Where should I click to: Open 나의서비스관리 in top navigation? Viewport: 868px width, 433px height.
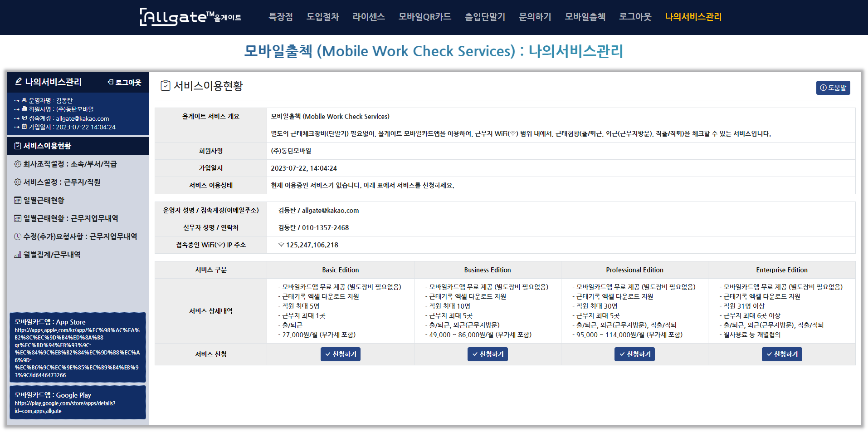[693, 17]
